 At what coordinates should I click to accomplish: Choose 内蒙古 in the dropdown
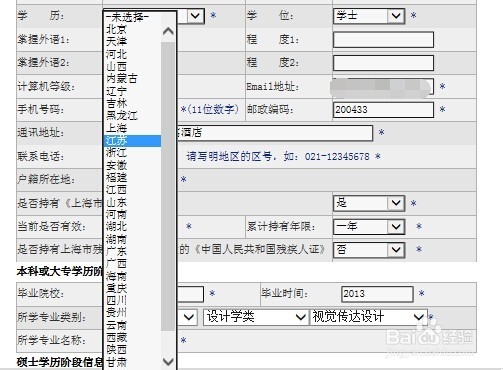click(x=133, y=79)
